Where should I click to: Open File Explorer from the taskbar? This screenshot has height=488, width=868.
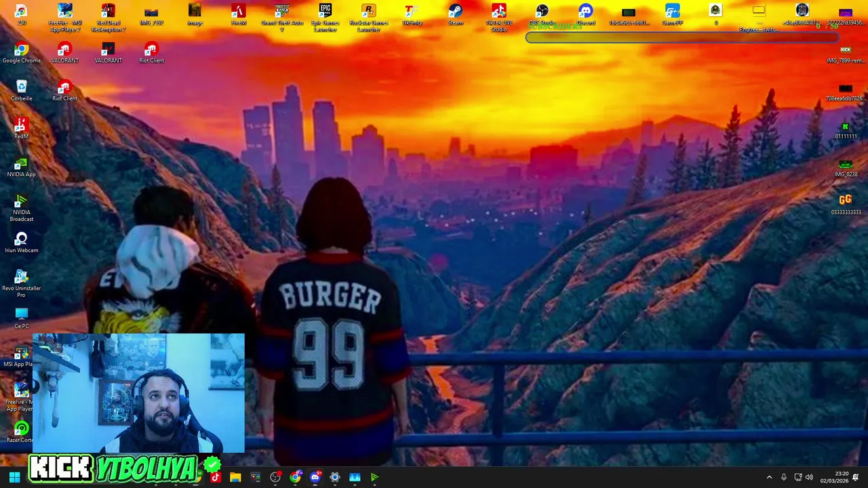click(235, 477)
